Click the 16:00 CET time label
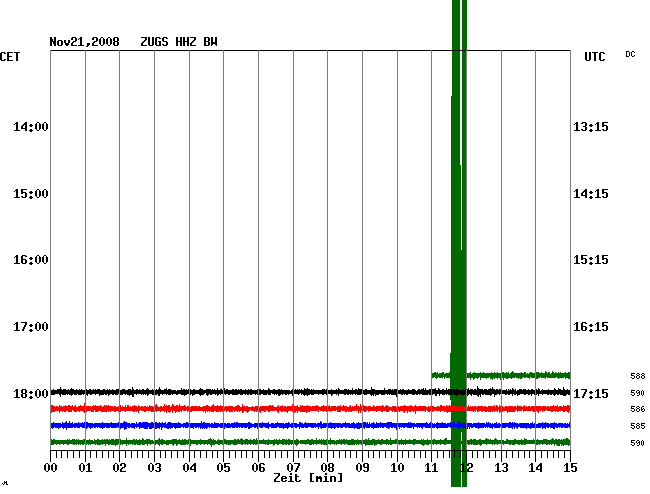Image resolution: width=650 pixels, height=494 pixels. click(31, 260)
